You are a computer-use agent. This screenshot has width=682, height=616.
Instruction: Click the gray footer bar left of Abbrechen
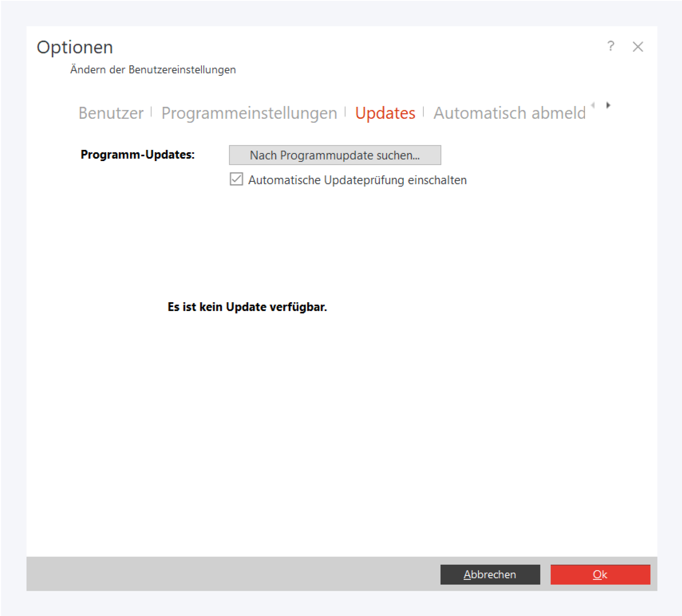[x=230, y=574]
